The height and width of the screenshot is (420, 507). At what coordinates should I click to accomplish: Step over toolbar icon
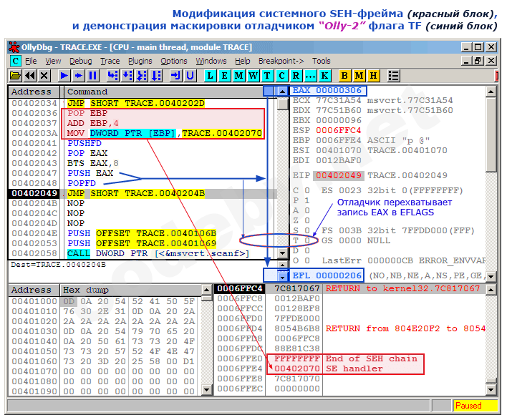[127, 76]
